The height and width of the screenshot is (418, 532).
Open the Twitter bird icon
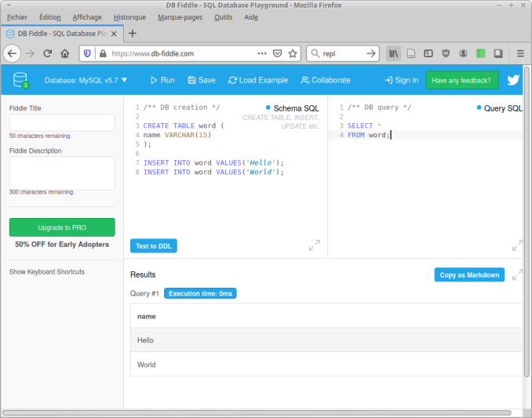pyautogui.click(x=513, y=80)
